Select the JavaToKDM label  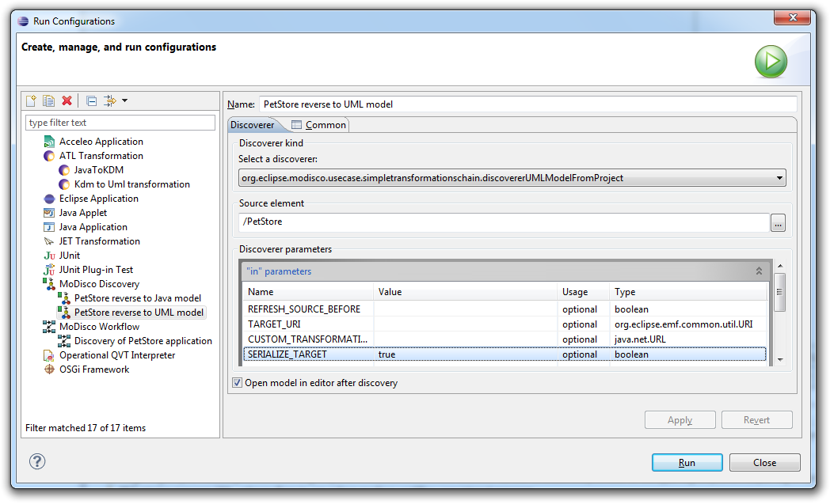pos(99,170)
